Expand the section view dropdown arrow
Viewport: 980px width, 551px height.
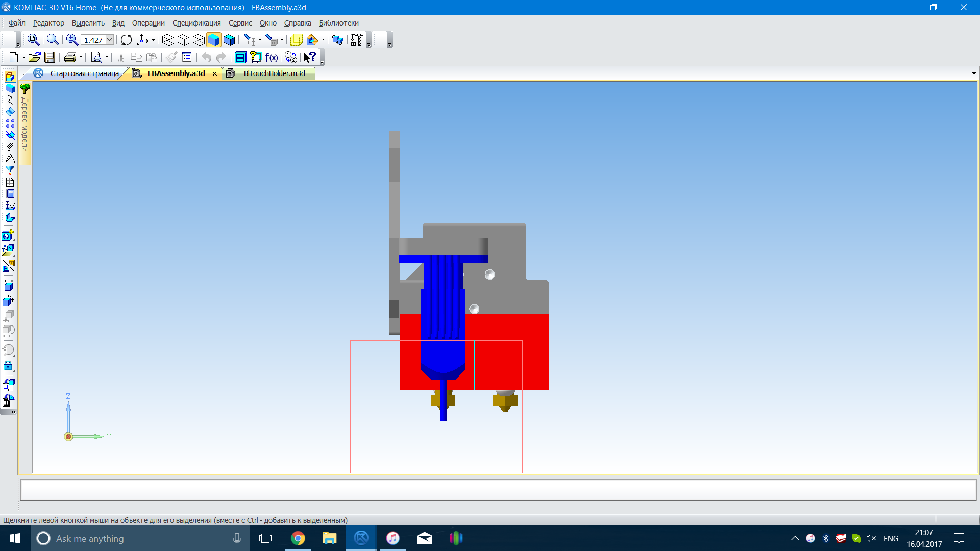pyautogui.click(x=323, y=40)
